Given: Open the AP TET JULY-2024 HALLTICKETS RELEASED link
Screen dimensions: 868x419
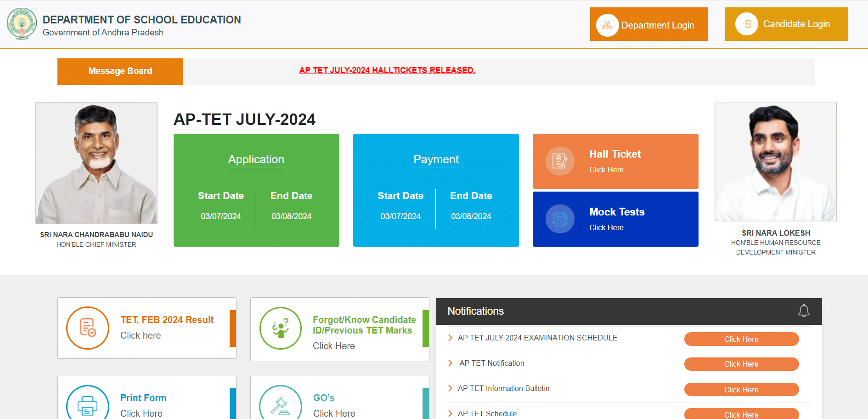Looking at the screenshot, I should click(387, 70).
